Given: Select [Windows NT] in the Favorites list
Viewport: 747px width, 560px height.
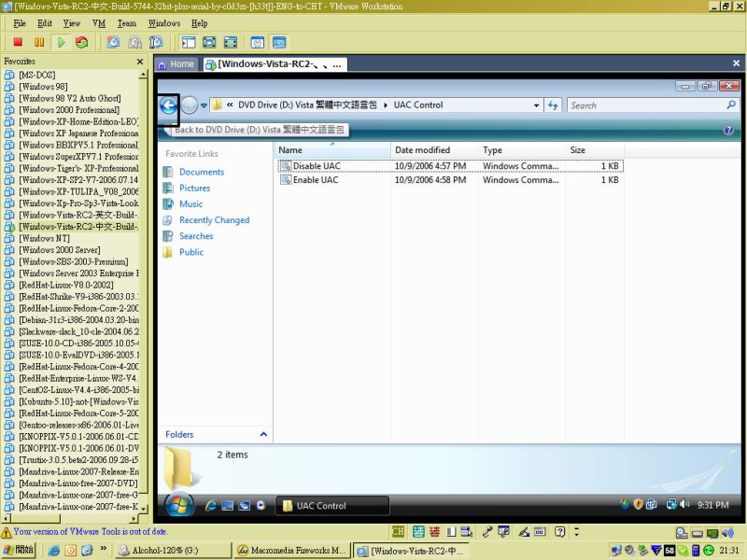Looking at the screenshot, I should 44,238.
